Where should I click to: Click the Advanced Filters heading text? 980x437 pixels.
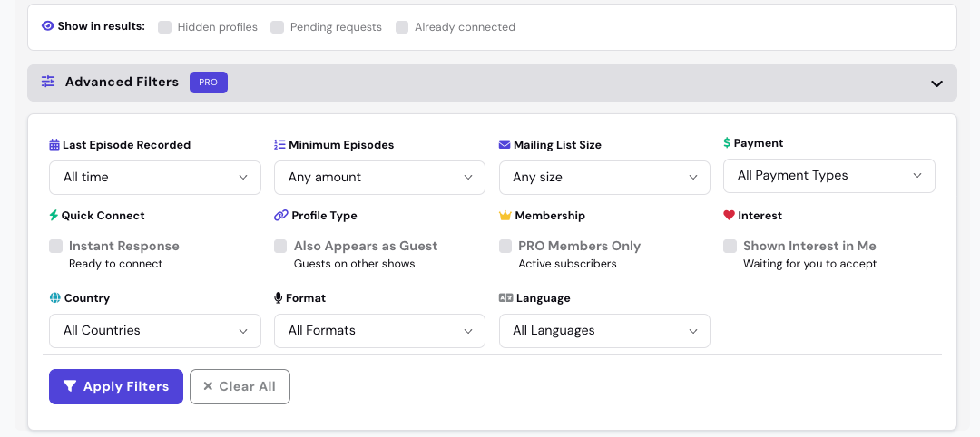122,82
